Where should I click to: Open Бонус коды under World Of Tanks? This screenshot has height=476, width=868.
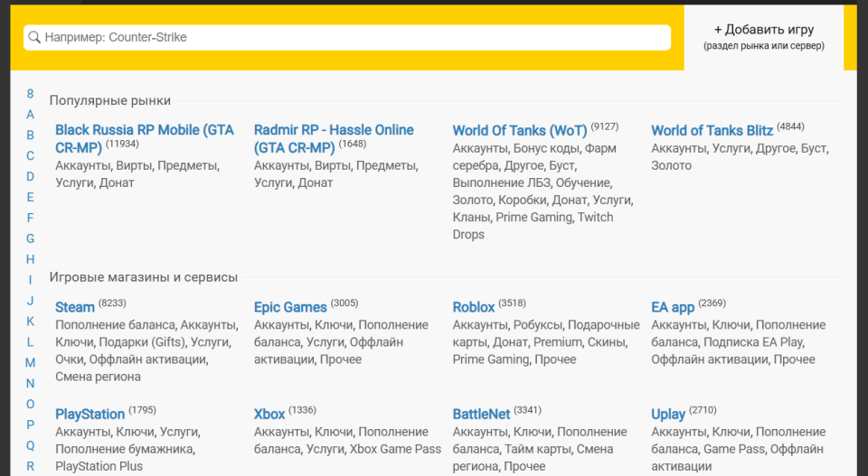546,148
